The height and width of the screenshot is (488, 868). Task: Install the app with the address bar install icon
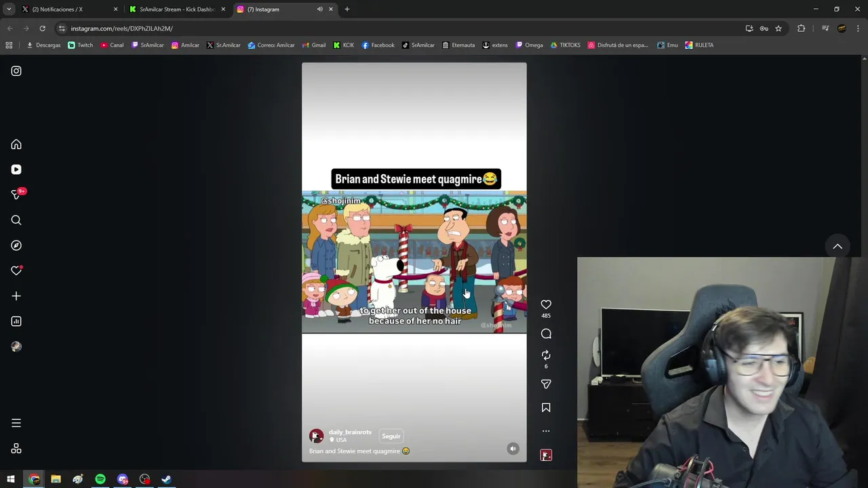[749, 28]
